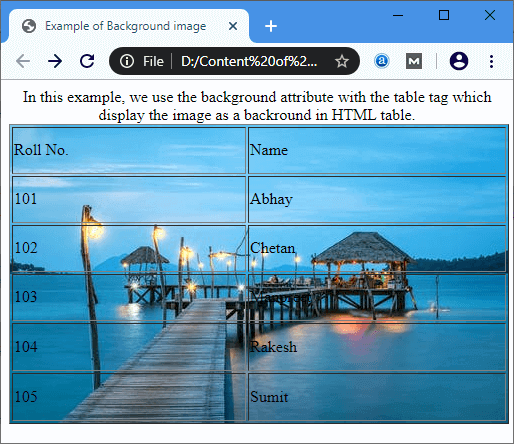Focus the address bar URL text
Screen dimensions: 514x444
[249, 61]
